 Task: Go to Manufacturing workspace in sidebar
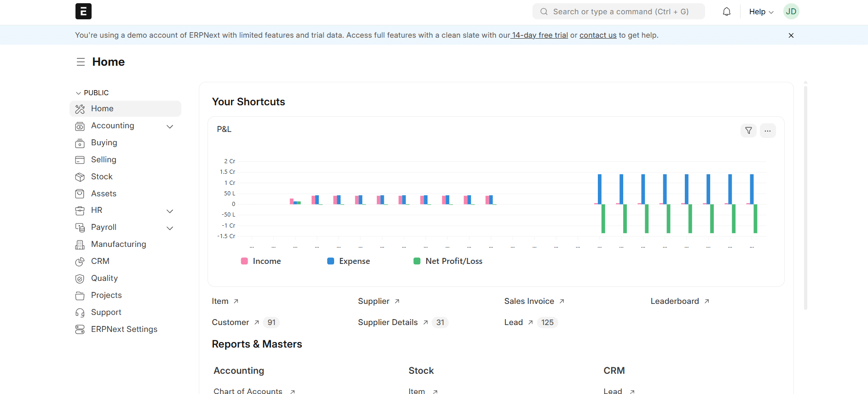pyautogui.click(x=118, y=244)
